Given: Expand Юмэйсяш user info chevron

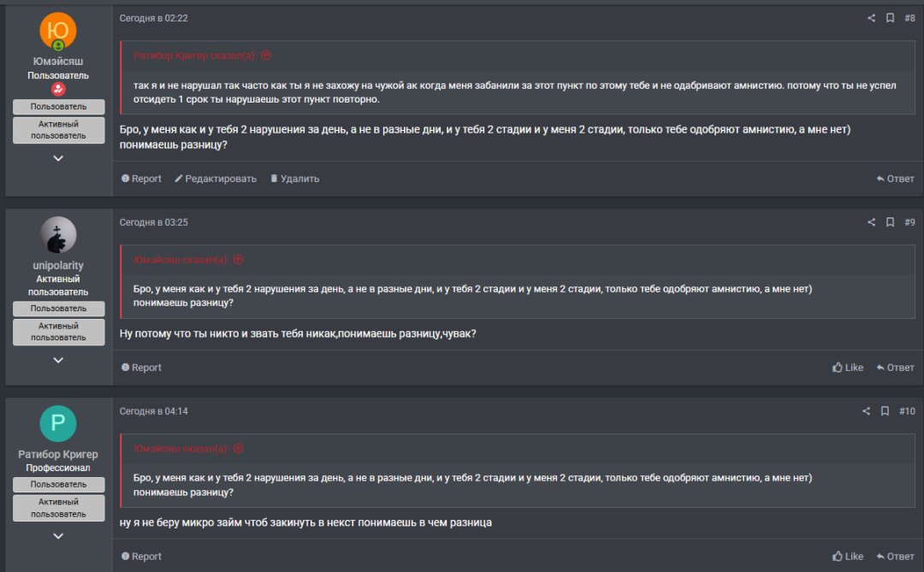Looking at the screenshot, I should (58, 158).
